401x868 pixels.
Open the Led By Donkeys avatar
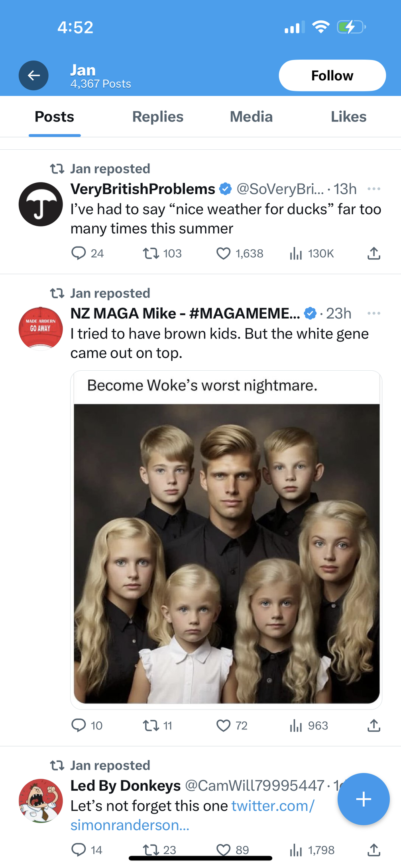click(41, 800)
